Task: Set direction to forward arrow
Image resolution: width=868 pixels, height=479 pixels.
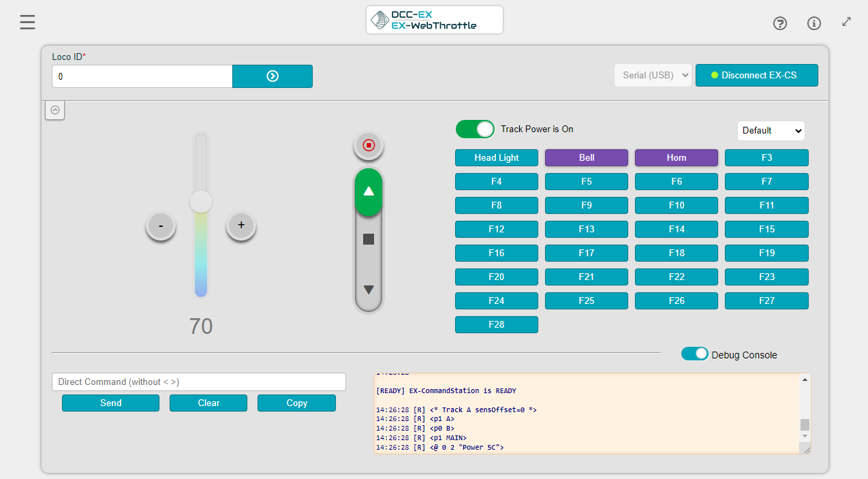Action: click(369, 191)
